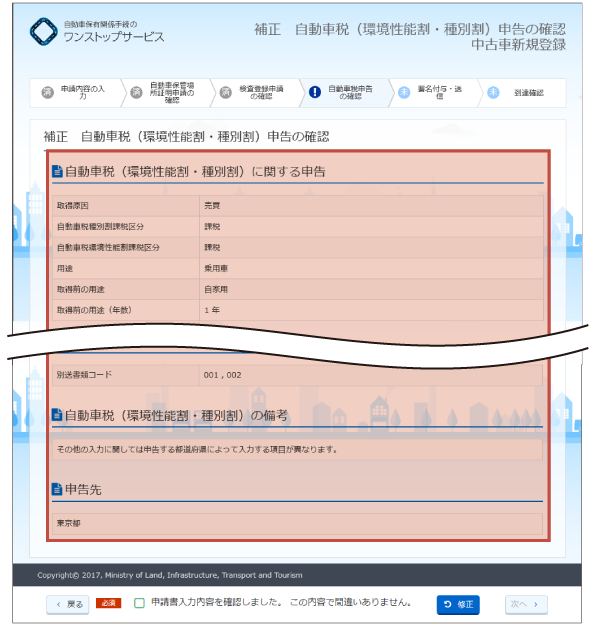Click the completed icon for 自動車保管場所証明申請の確認 step

point(137,92)
